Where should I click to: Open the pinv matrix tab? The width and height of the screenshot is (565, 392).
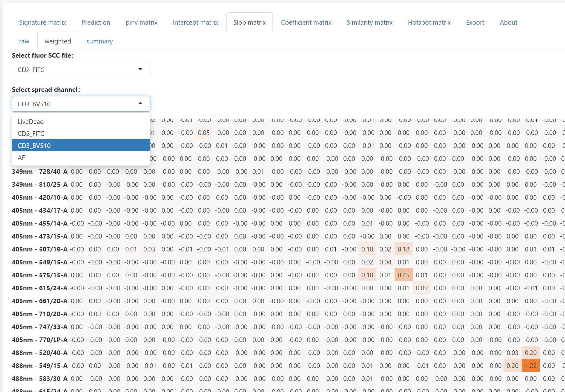141,22
